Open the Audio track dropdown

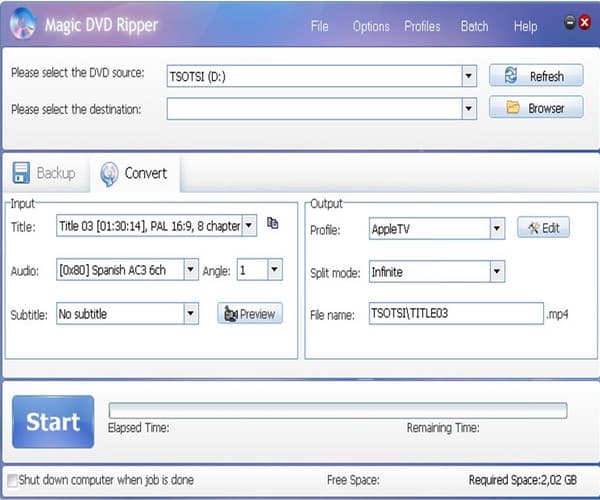(x=191, y=270)
